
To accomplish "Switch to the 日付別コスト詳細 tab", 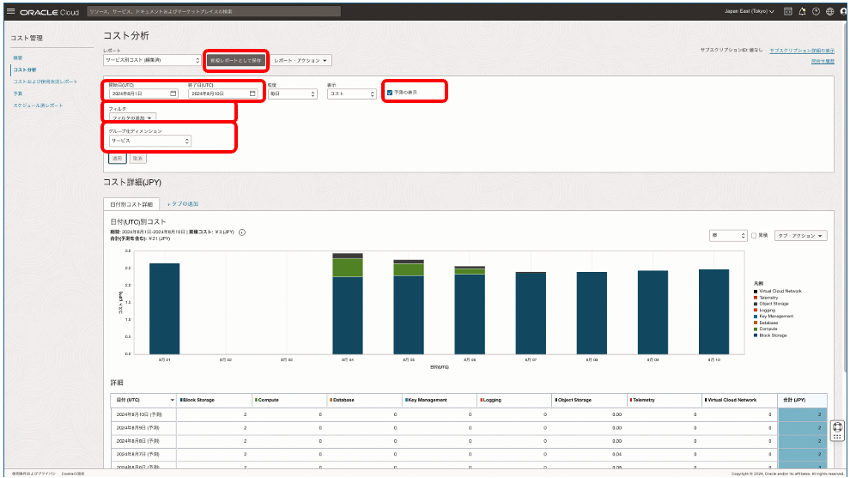I will tap(132, 203).
